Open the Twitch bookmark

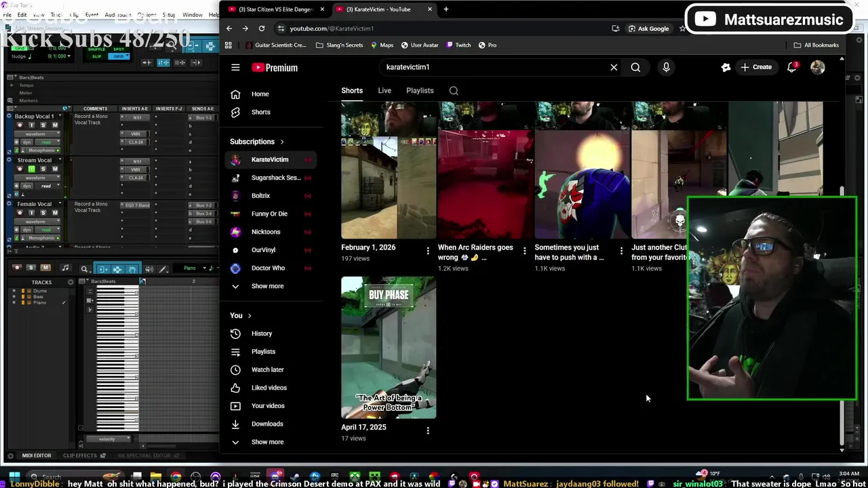[458, 45]
